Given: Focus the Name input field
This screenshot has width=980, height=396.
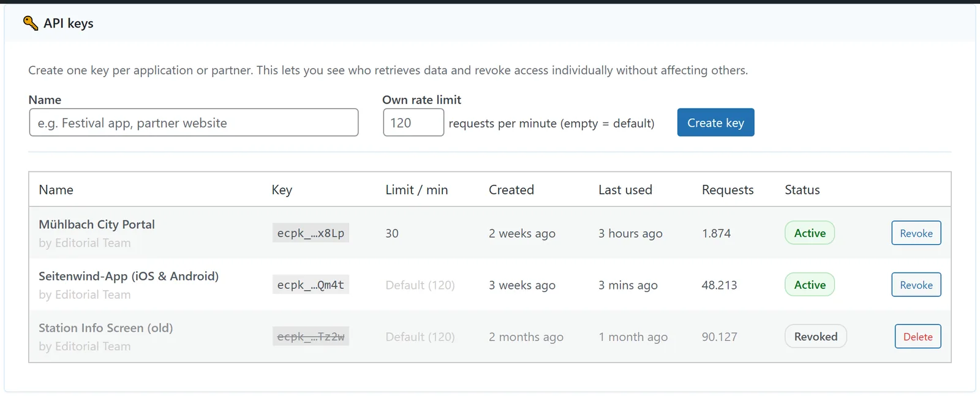Looking at the screenshot, I should tap(194, 122).
